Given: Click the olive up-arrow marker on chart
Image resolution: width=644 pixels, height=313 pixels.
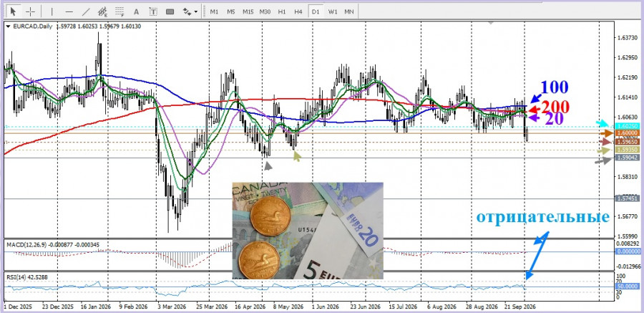Looking at the screenshot, I should [x=296, y=156].
